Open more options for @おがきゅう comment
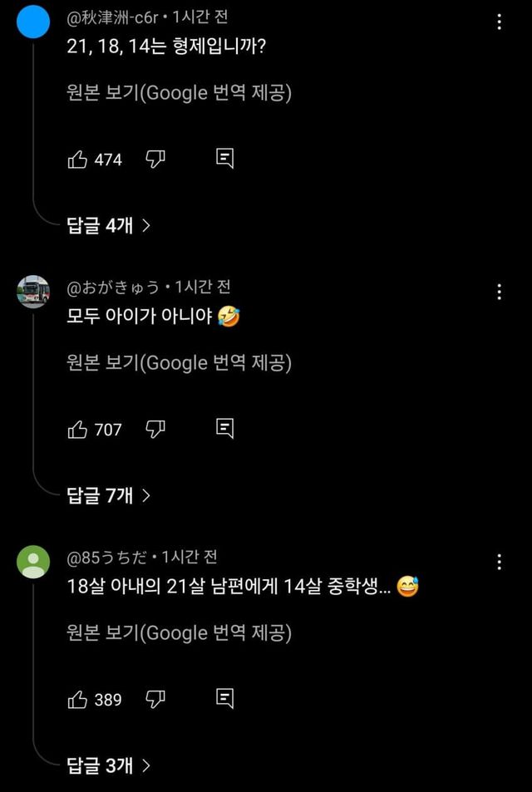Viewport: 532px width, 792px height. (x=499, y=292)
